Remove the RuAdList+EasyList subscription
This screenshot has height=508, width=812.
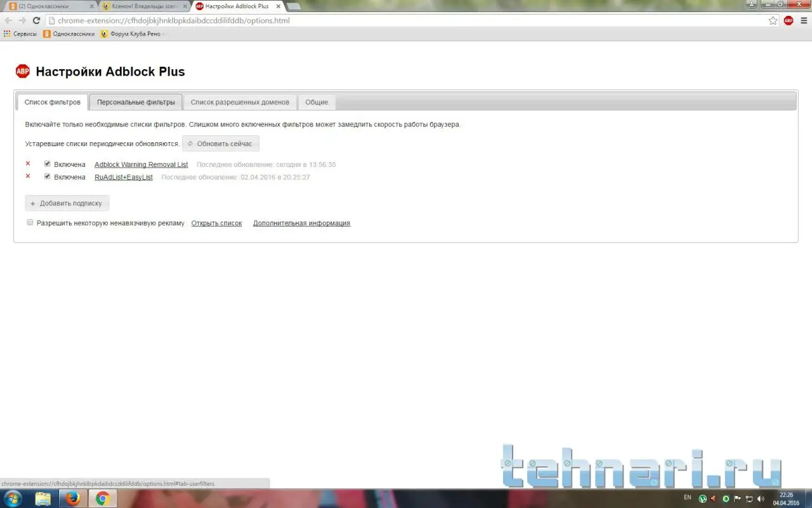(x=28, y=176)
